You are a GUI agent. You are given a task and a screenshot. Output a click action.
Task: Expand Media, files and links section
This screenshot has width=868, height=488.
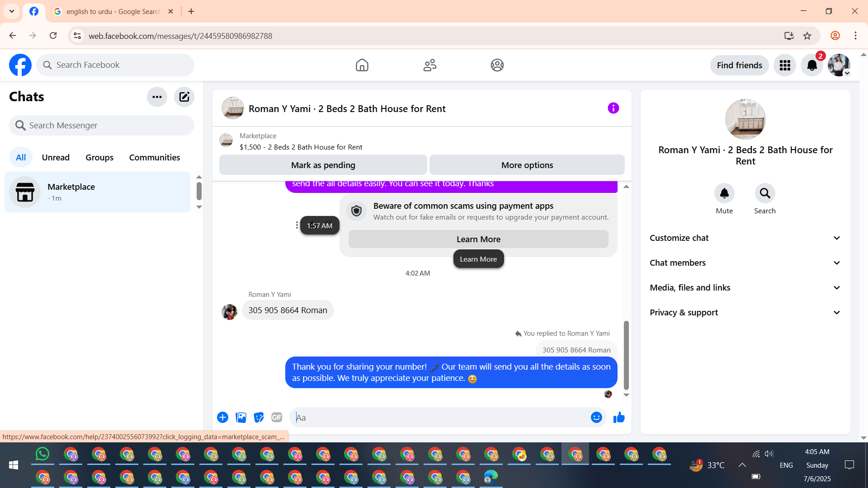click(x=745, y=288)
